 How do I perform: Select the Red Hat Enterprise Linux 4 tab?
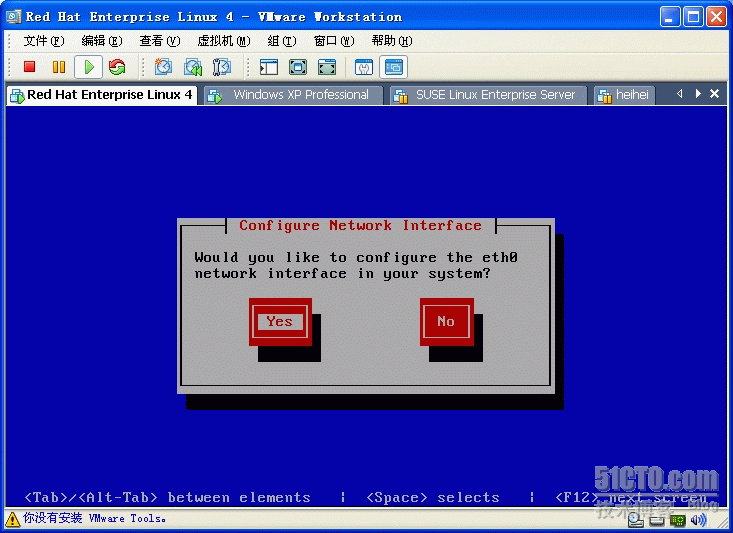(x=102, y=95)
